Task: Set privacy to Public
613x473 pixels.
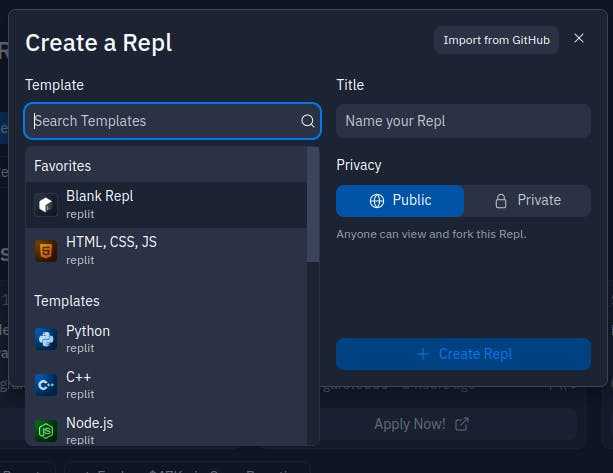Action: coord(400,201)
